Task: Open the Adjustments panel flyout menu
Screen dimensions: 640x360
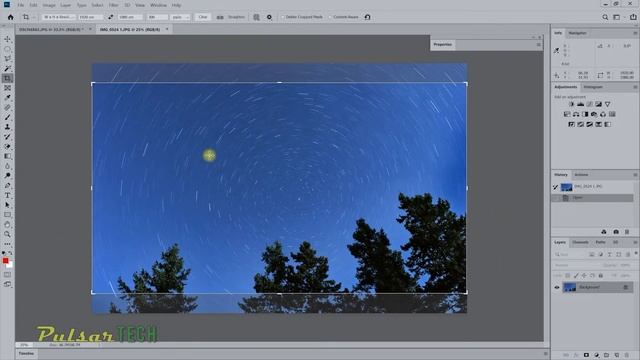Action: pos(635,87)
